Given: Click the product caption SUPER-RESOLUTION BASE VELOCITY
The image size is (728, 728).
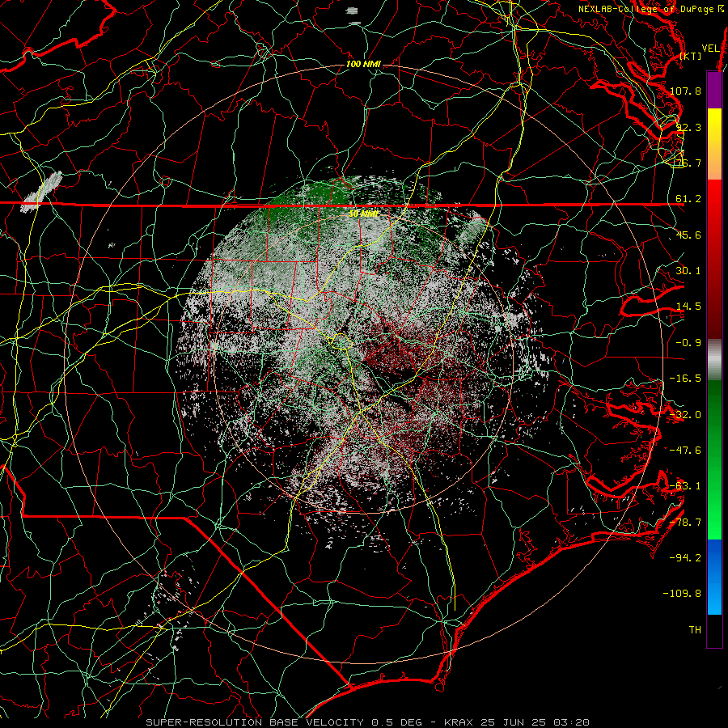Looking at the screenshot, I should pos(256,722).
